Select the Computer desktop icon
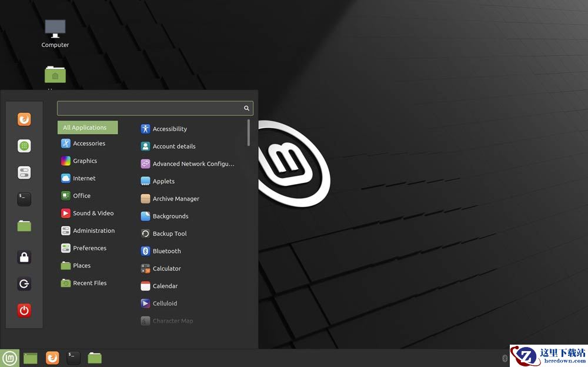The image size is (588, 367). pos(55,34)
